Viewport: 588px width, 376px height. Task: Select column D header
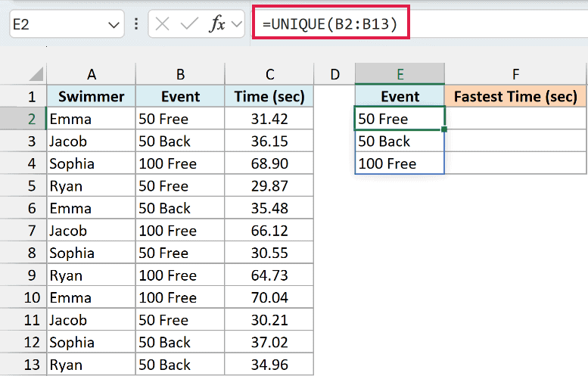[334, 74]
